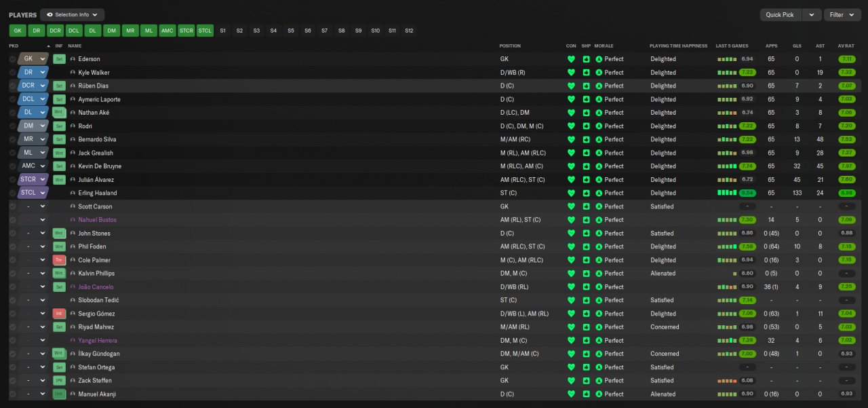Click Zack Steffen's last 5 games form bars
The width and height of the screenshot is (868, 408).
point(727,381)
